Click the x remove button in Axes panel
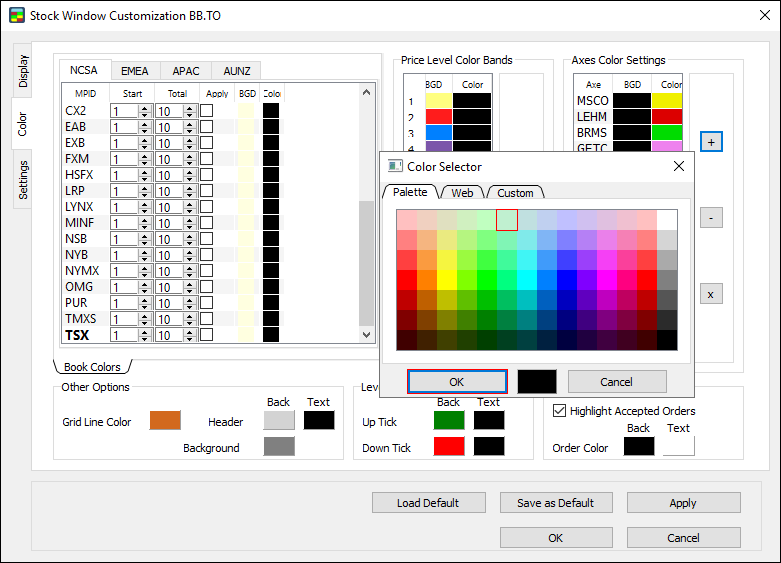 (x=710, y=294)
